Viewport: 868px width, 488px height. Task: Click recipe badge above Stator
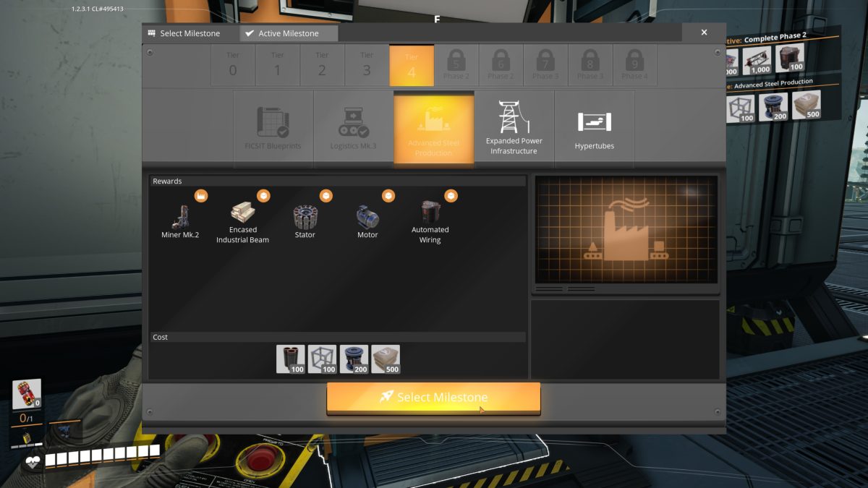click(x=326, y=196)
